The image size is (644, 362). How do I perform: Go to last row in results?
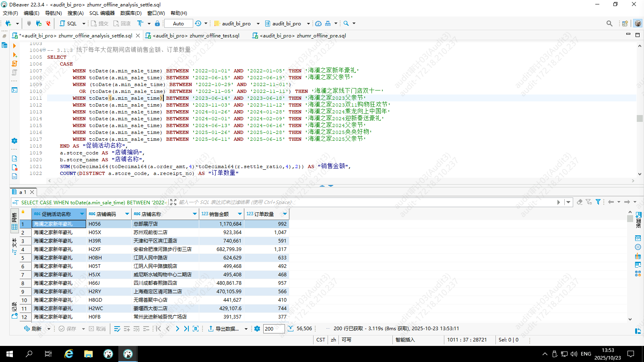coord(186,329)
